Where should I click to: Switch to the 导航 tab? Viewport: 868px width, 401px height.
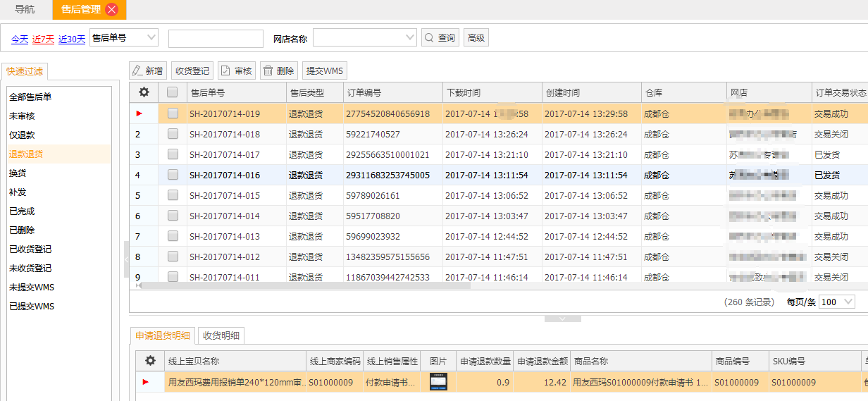[25, 9]
